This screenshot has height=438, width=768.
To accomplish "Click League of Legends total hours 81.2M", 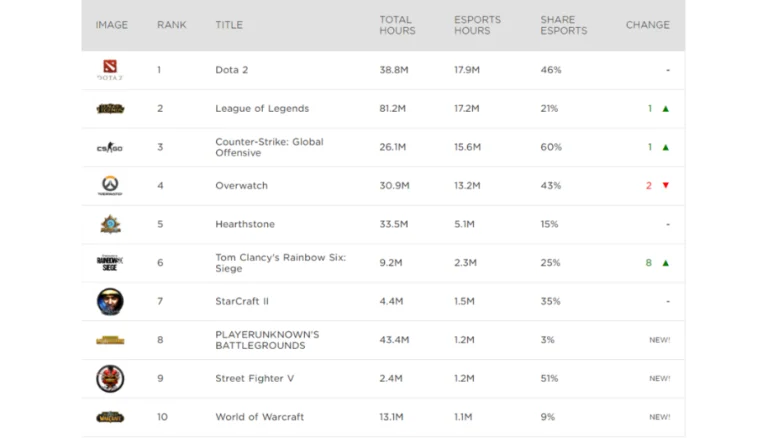I will tap(392, 108).
